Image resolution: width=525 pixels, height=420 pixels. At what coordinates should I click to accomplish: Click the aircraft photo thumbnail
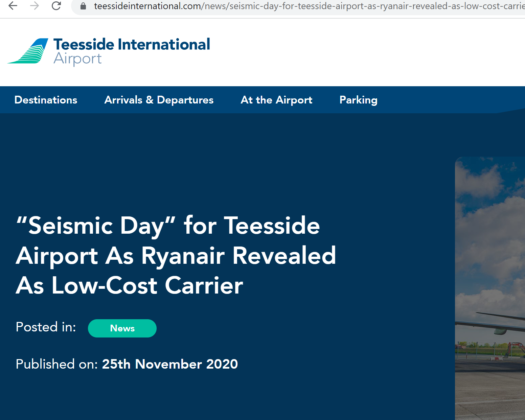click(490, 288)
